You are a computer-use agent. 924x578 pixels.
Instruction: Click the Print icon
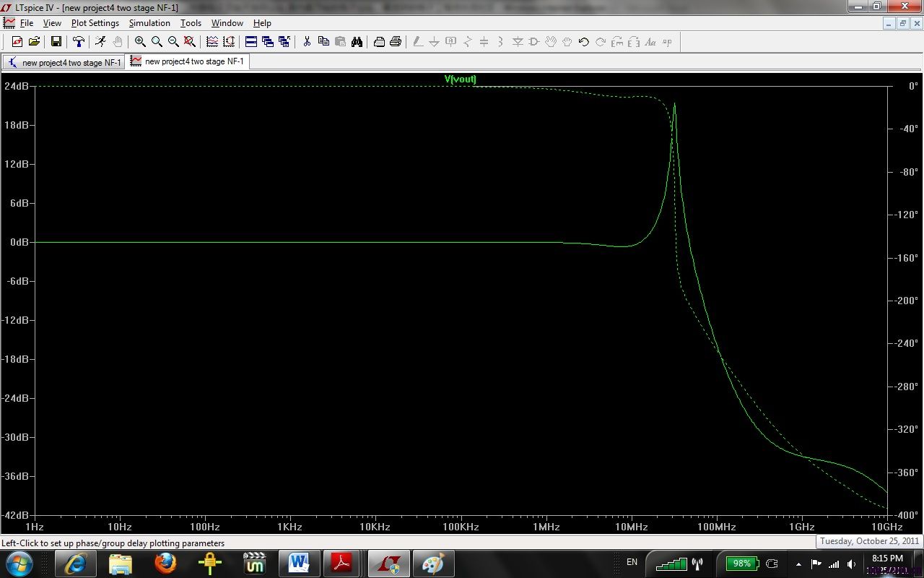pyautogui.click(x=396, y=42)
